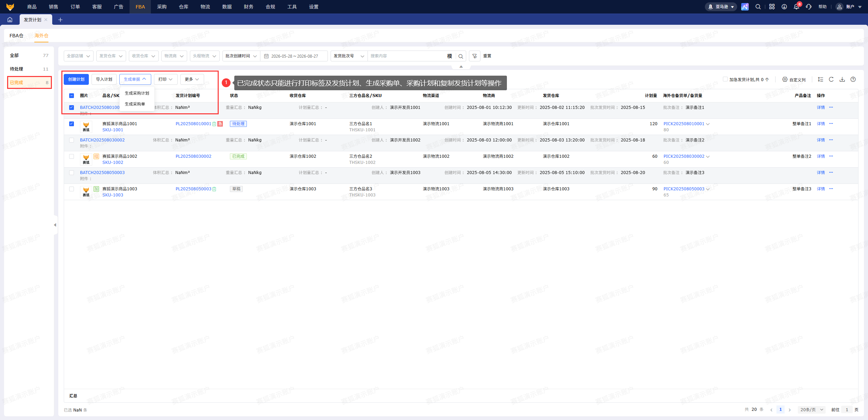Enable the 加急发货计划 filter checkbox
Viewport: 868px width, 420px height.
coord(725,79)
